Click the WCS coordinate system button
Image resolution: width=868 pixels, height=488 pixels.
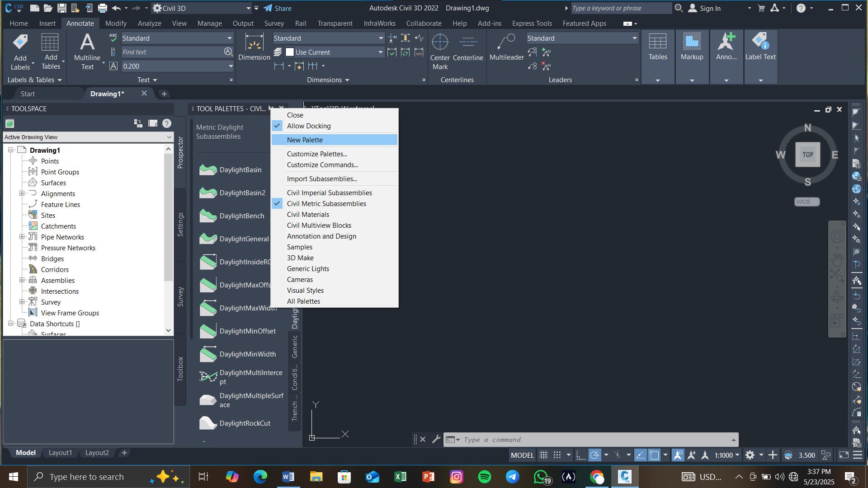[807, 202]
